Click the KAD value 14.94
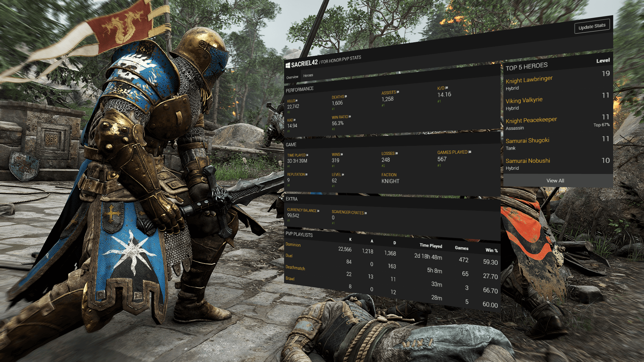Viewport: 644px width, 362px height. coord(292,126)
